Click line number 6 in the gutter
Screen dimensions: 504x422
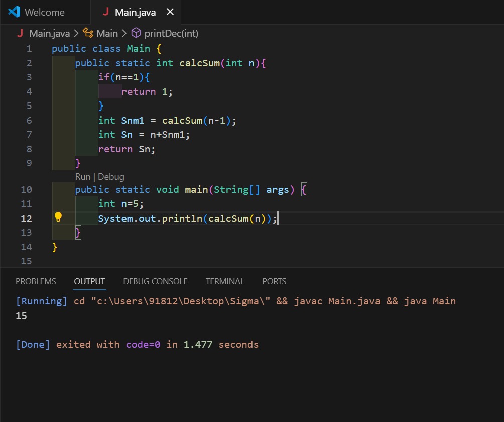(x=29, y=120)
